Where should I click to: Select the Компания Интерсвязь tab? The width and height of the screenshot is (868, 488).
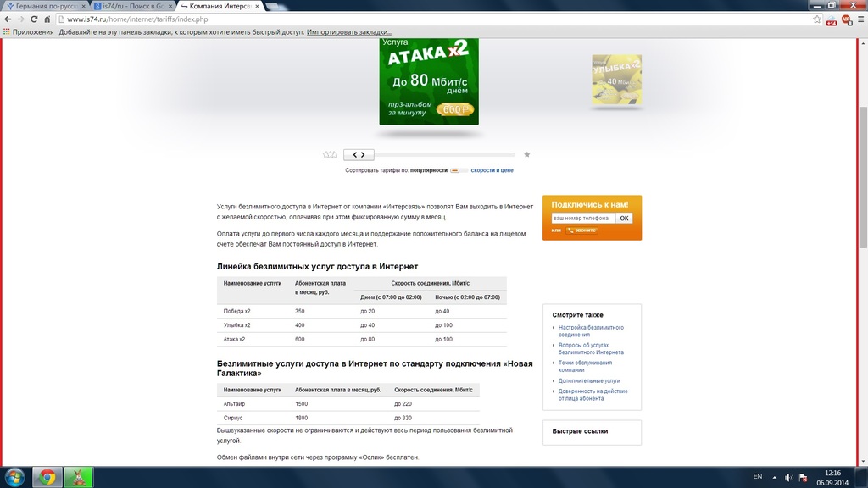pos(220,6)
